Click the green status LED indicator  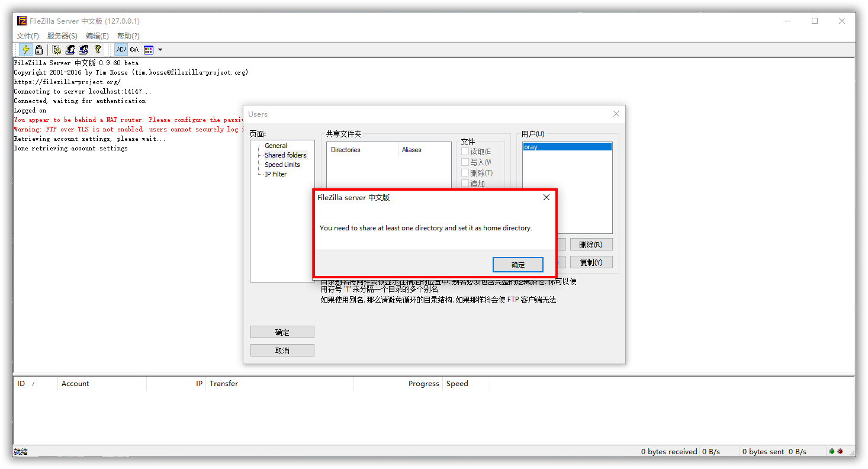pos(832,451)
